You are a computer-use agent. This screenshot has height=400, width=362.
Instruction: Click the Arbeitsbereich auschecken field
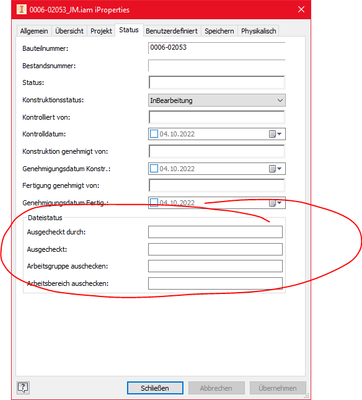click(215, 284)
